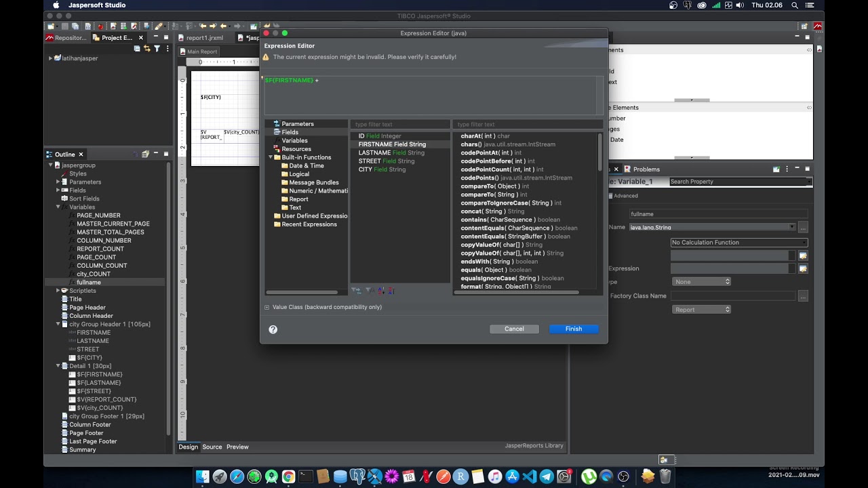Click methods list filter text box
Image resolution: width=868 pixels, height=488 pixels.
[x=528, y=125]
